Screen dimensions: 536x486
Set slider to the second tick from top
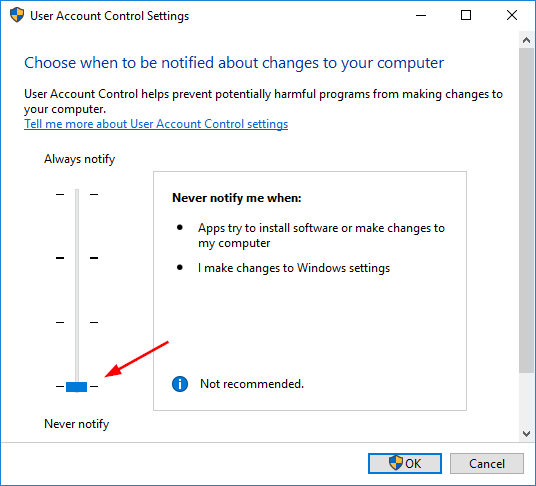coord(77,258)
